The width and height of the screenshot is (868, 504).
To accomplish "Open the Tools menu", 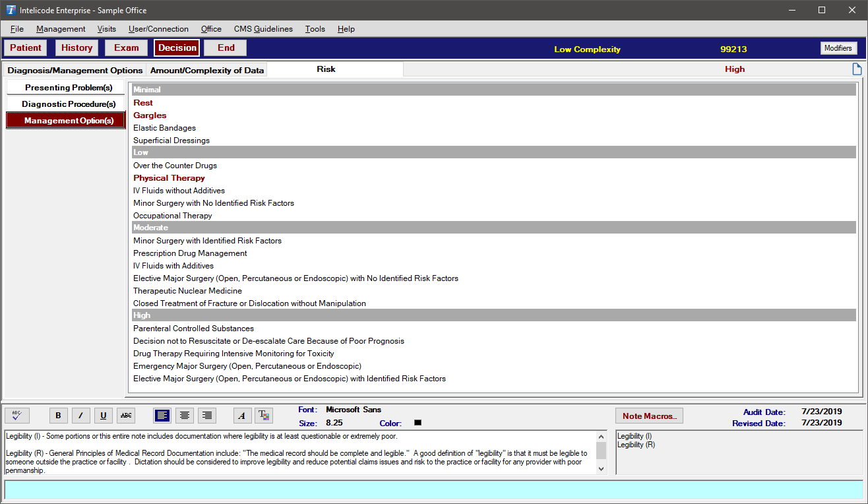I will 315,29.
